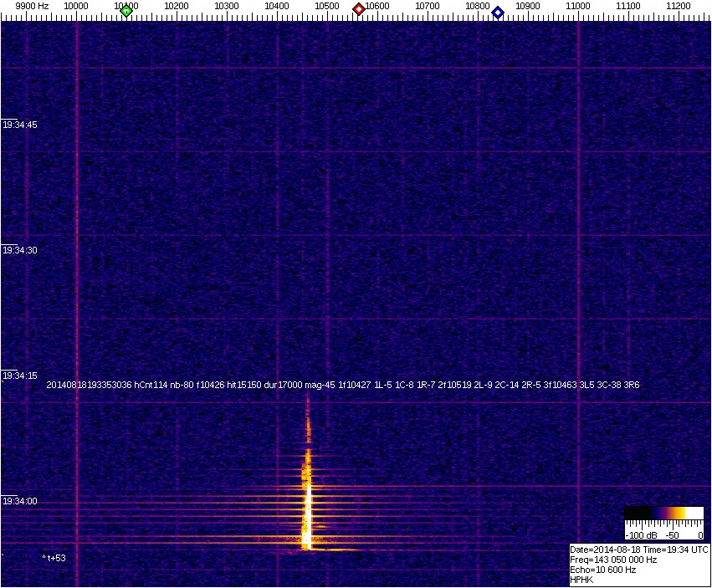Click 11200 on the frequency ruler

point(679,6)
